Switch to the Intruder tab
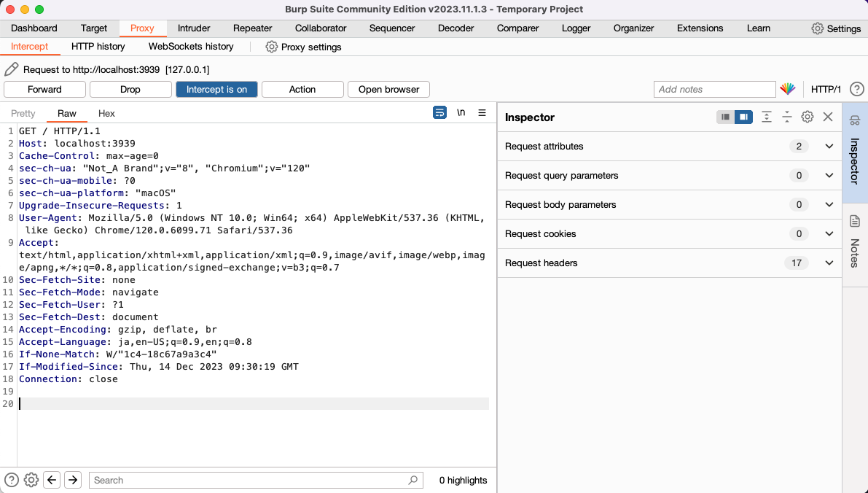 point(194,28)
